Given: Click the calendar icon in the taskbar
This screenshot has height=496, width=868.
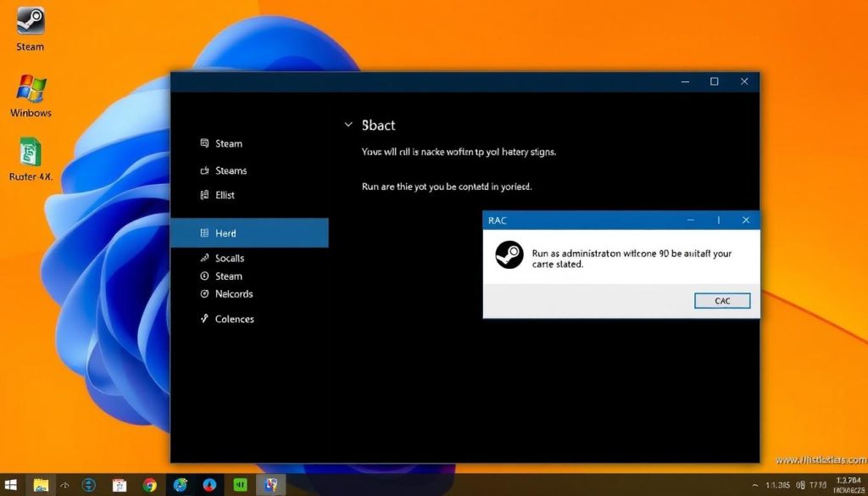Looking at the screenshot, I should (120, 485).
